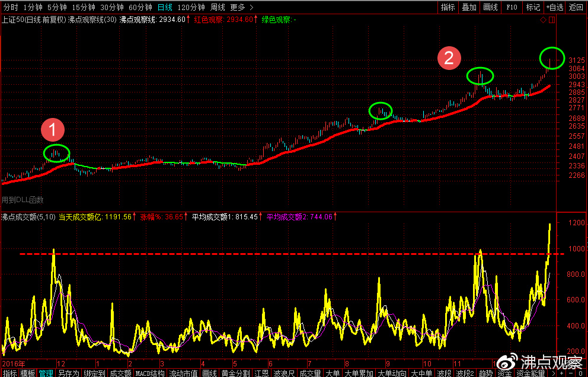This screenshot has width=588, height=377.
Task: Switch chart to the 30分钟 period
Action: [x=112, y=7]
